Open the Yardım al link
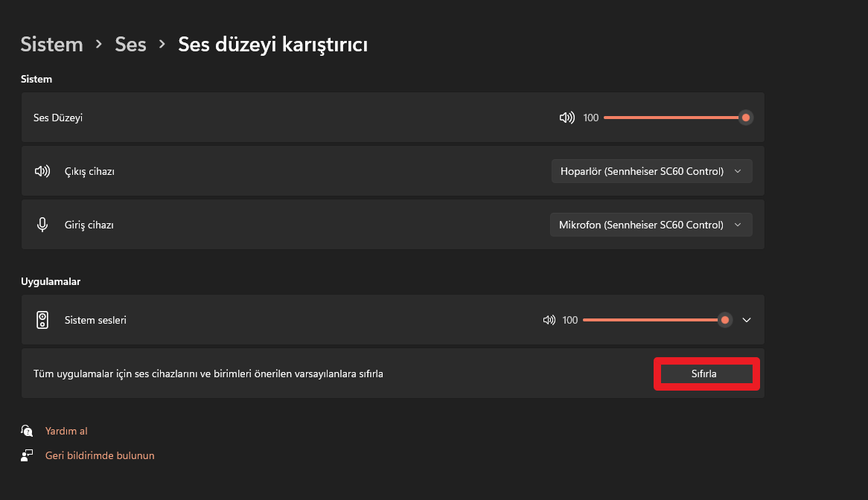This screenshot has height=500, width=868. click(66, 431)
